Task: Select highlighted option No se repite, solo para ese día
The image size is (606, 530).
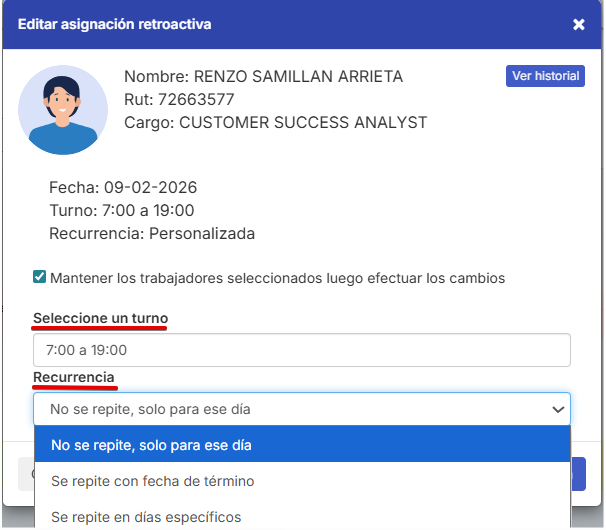Action: point(301,445)
